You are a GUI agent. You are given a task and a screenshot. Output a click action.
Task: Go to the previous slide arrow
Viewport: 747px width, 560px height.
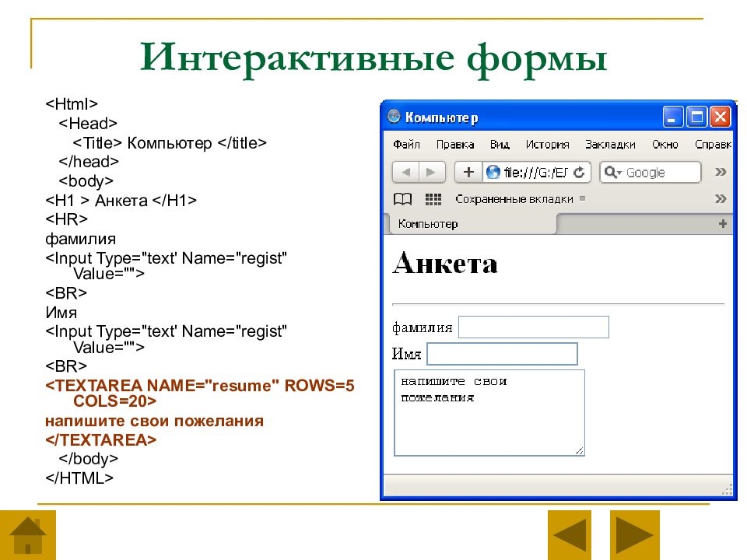(570, 535)
